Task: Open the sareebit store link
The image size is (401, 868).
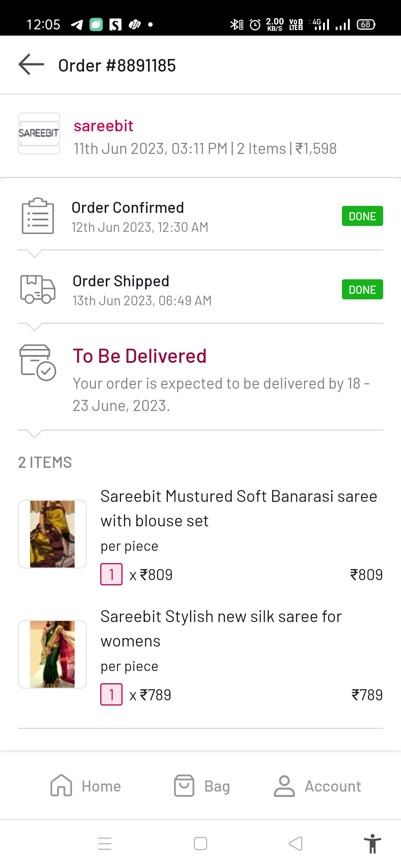Action: click(103, 126)
